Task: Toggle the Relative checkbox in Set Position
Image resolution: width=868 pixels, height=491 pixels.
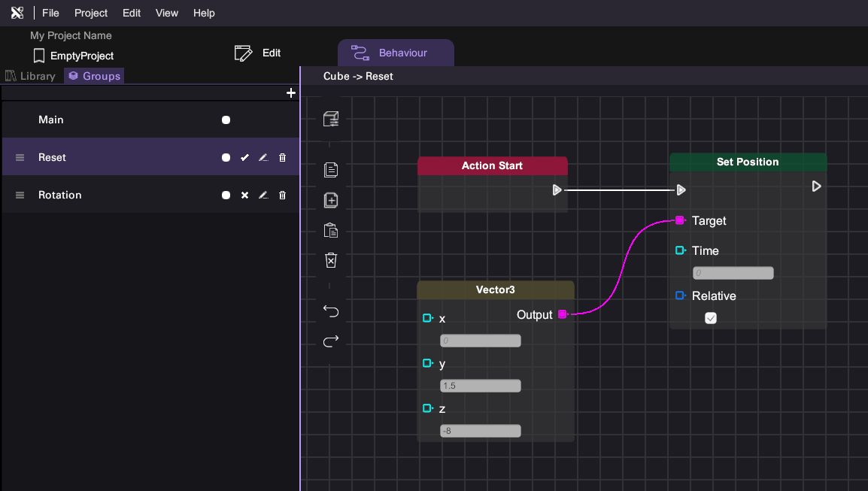Action: pyautogui.click(x=711, y=318)
